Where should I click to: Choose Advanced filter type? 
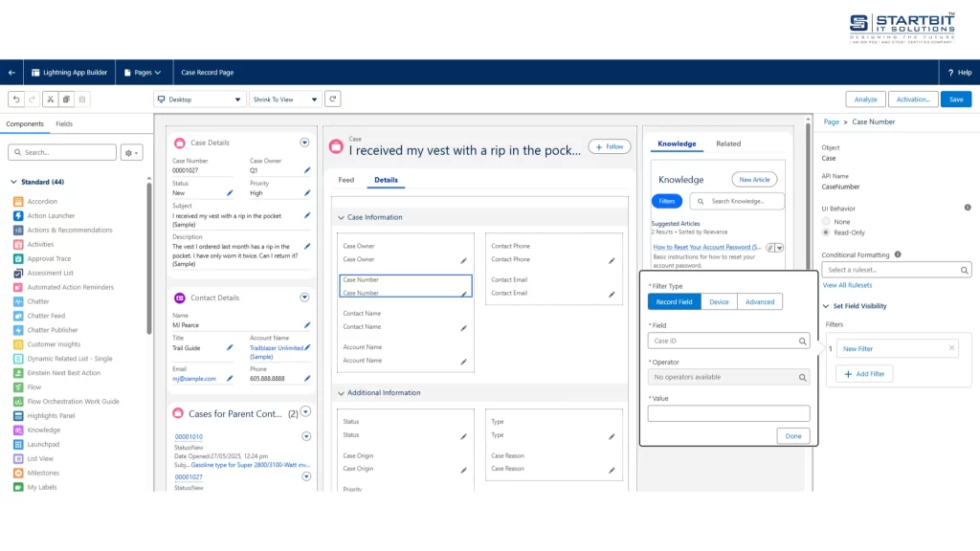tap(760, 301)
